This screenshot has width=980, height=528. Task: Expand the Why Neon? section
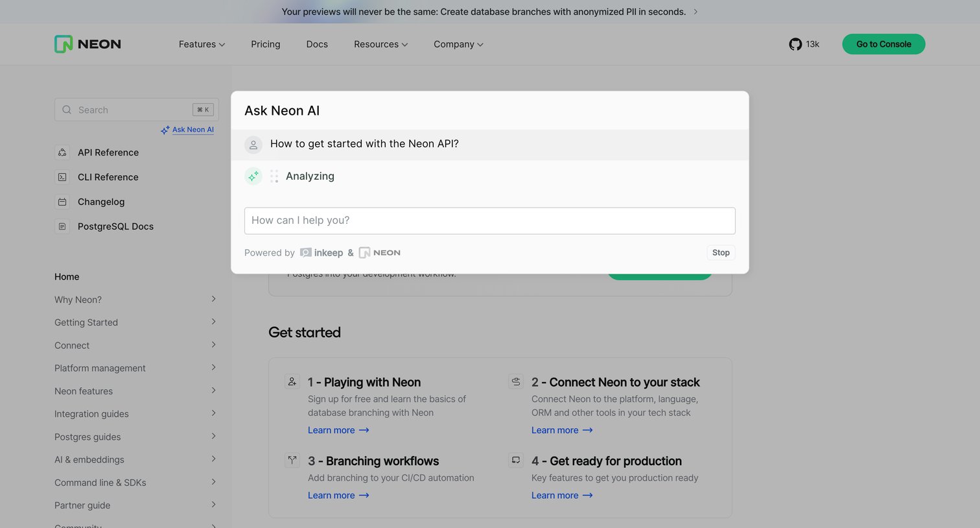(x=213, y=299)
